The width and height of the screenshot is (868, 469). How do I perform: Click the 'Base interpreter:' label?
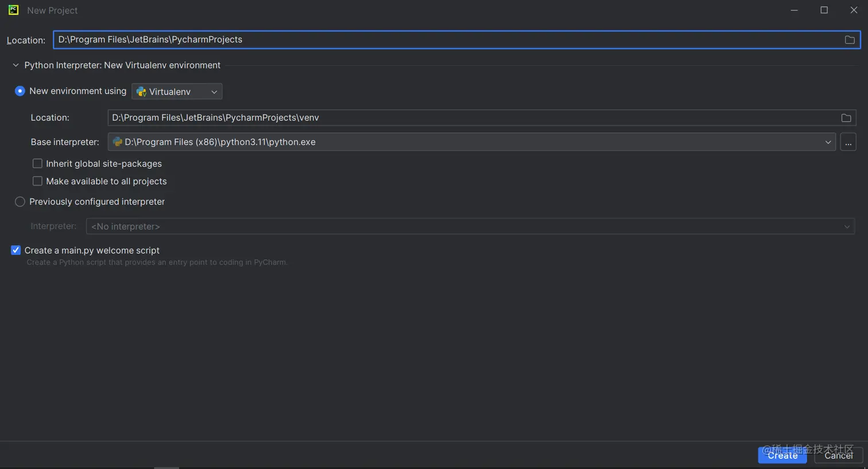[65, 142]
